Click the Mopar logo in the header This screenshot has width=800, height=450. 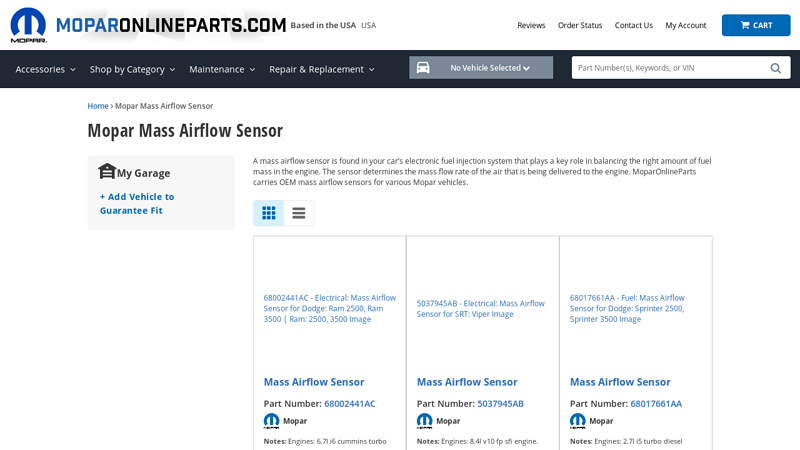(x=28, y=25)
